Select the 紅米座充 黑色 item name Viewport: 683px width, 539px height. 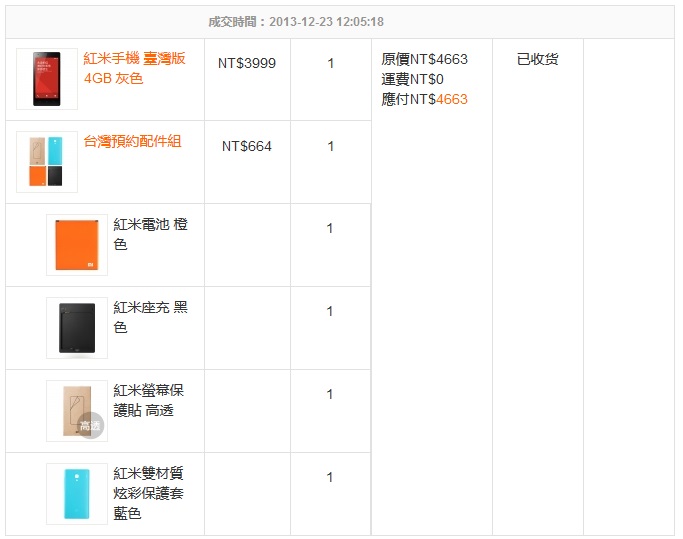point(151,317)
